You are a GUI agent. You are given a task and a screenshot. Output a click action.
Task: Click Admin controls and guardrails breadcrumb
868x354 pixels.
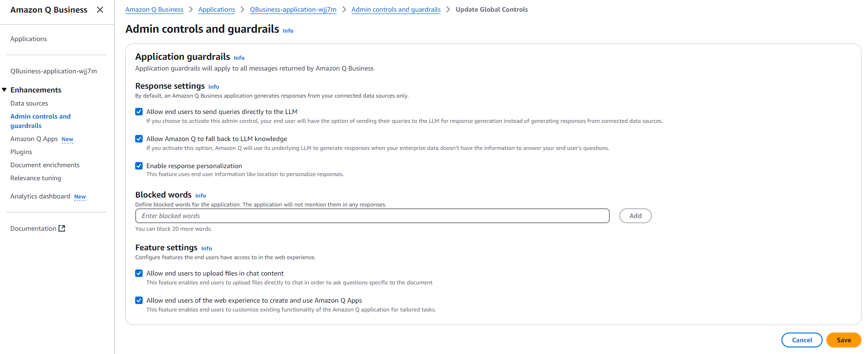pos(396,9)
